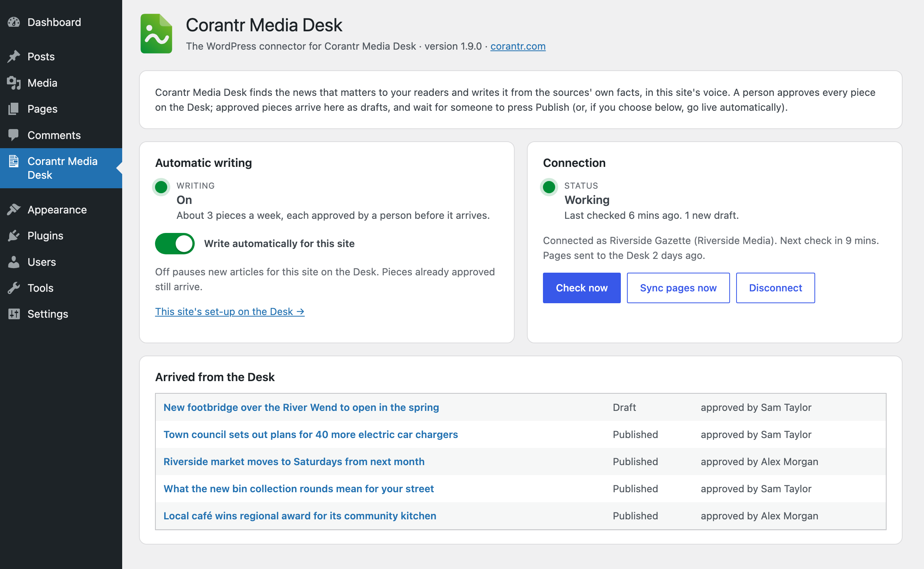Open What the new bin collection rounds article
Image resolution: width=924 pixels, height=569 pixels.
pos(299,489)
